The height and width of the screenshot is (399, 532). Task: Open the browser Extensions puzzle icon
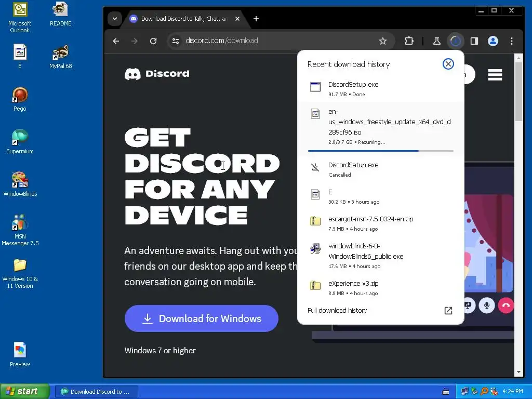click(x=409, y=41)
